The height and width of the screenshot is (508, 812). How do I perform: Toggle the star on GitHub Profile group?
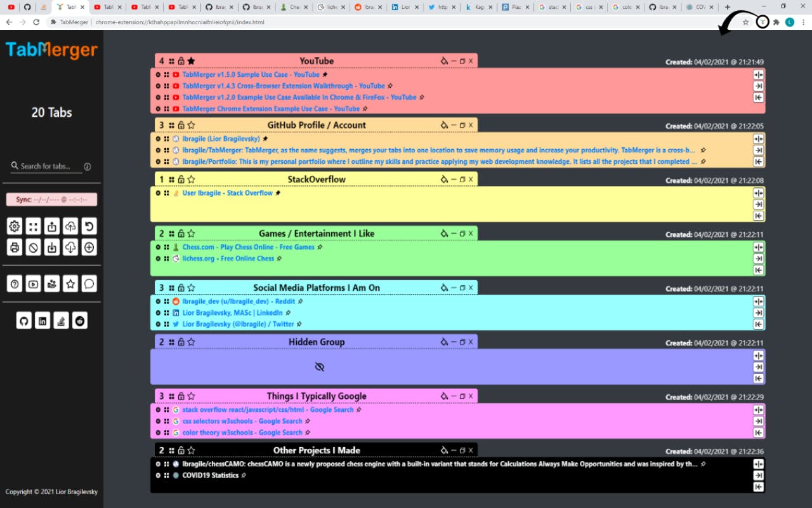(191, 125)
